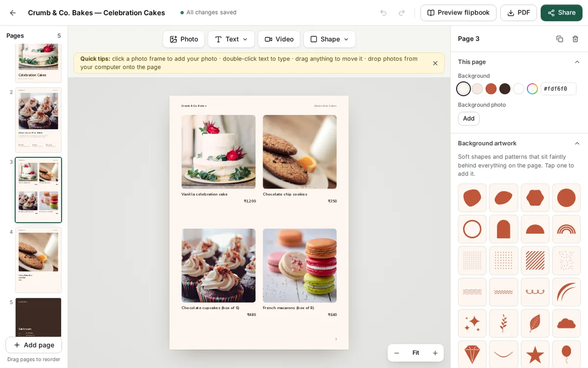The height and width of the screenshot is (368, 588).
Task: Click the Photo toolbar button
Action: click(184, 39)
